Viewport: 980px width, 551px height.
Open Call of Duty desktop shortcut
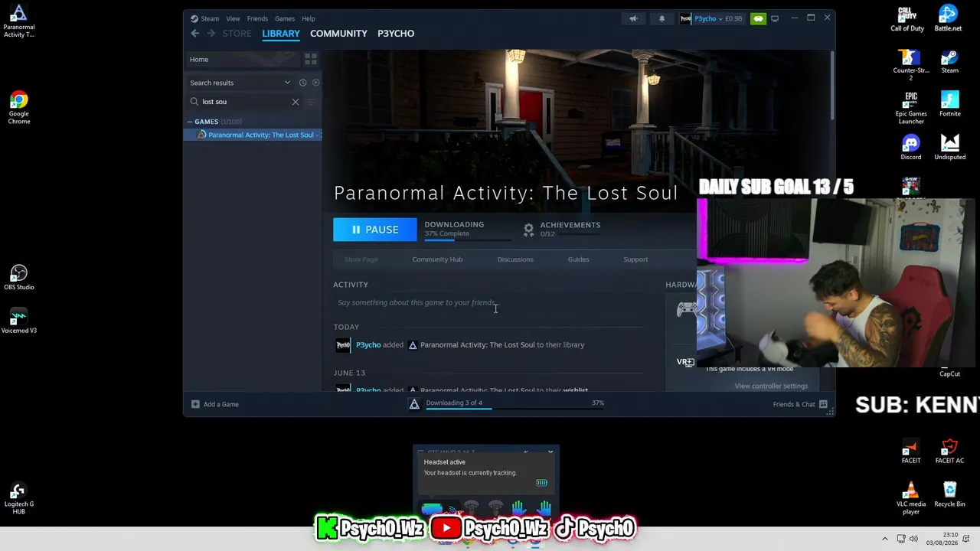[907, 19]
